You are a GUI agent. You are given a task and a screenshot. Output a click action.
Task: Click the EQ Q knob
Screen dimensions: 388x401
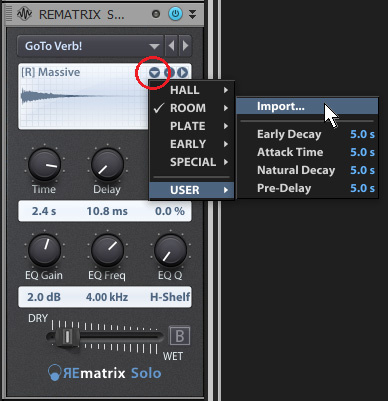[x=170, y=250]
